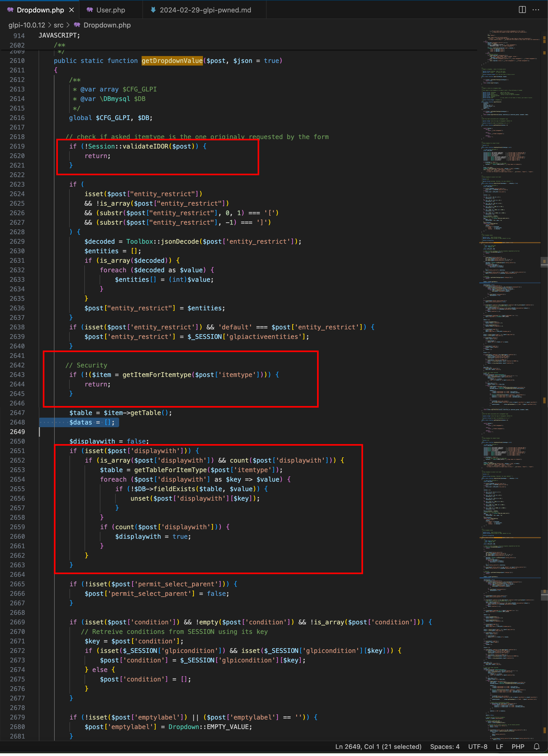Open the notifications bell in status bar

[537, 746]
